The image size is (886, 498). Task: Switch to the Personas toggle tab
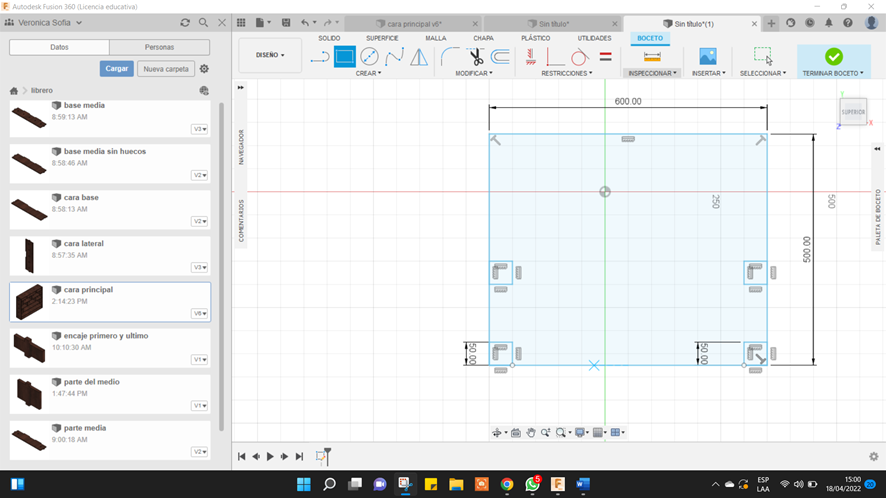(x=159, y=47)
